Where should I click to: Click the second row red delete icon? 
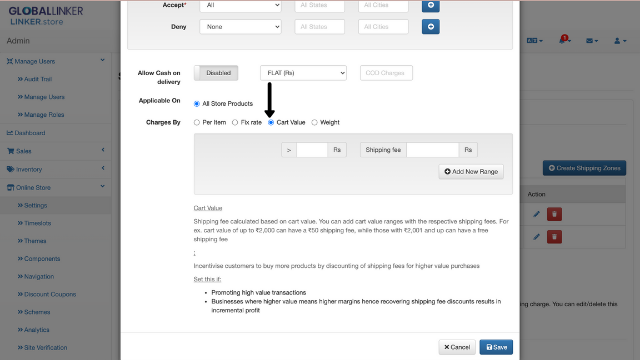pyautogui.click(x=554, y=237)
